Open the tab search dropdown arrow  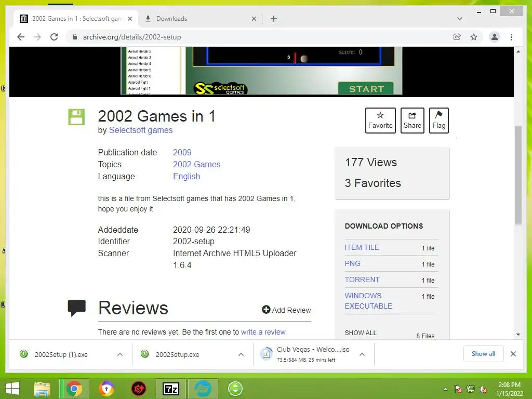click(459, 19)
